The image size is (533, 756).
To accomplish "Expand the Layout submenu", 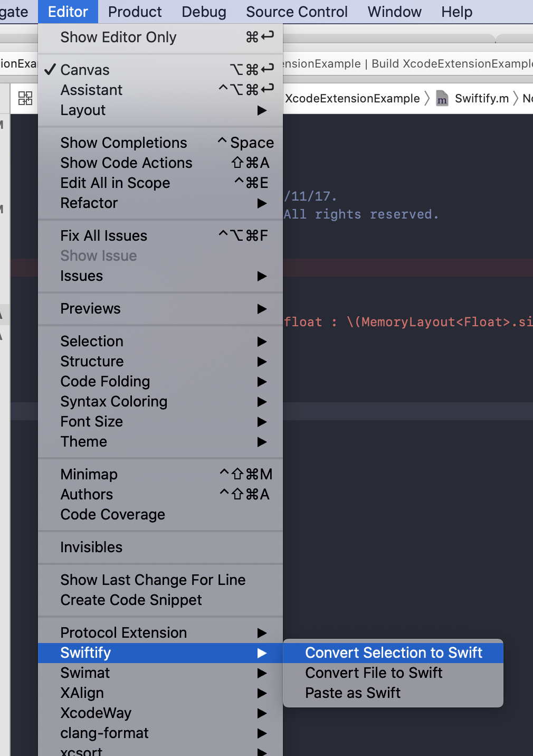I will click(160, 110).
